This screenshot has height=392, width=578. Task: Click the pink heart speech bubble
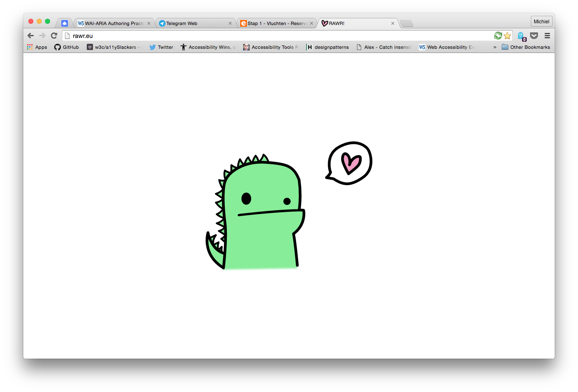349,163
